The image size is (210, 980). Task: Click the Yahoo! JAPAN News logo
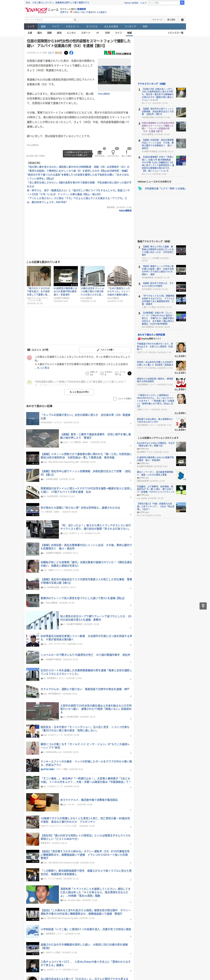point(42,10)
